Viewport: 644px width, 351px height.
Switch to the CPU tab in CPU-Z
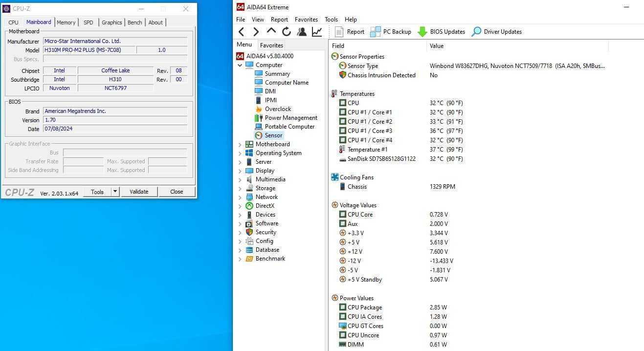point(14,22)
